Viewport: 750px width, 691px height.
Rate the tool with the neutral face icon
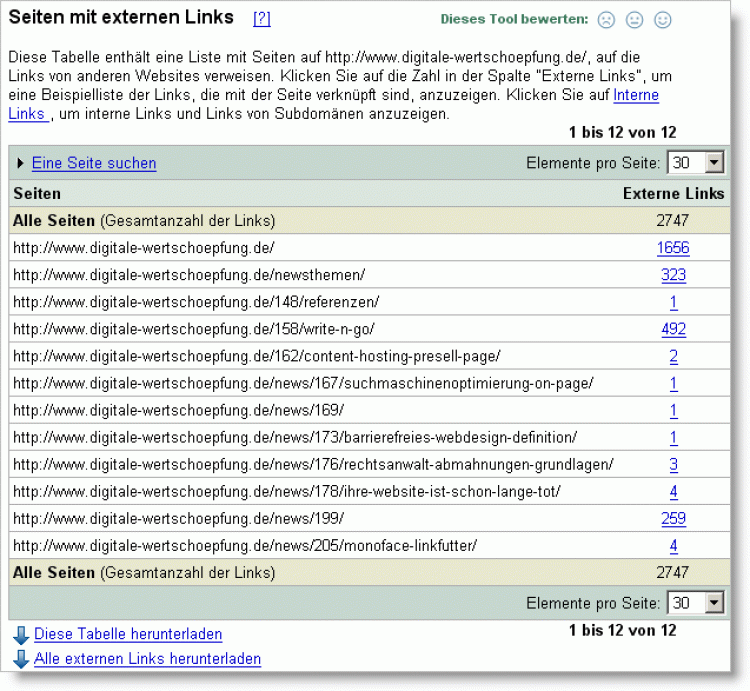(634, 20)
